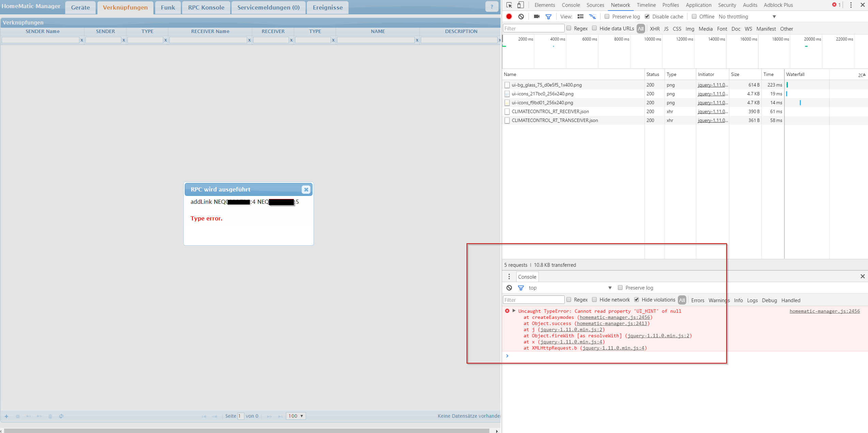868x433 pixels.
Task: Switch to the RPC Konsole tab
Action: 206,7
